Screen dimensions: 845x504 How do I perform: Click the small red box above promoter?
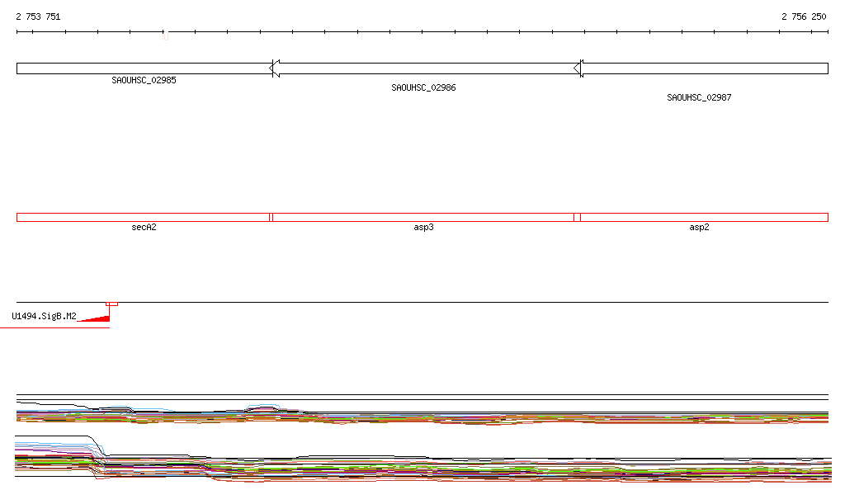[x=111, y=304]
